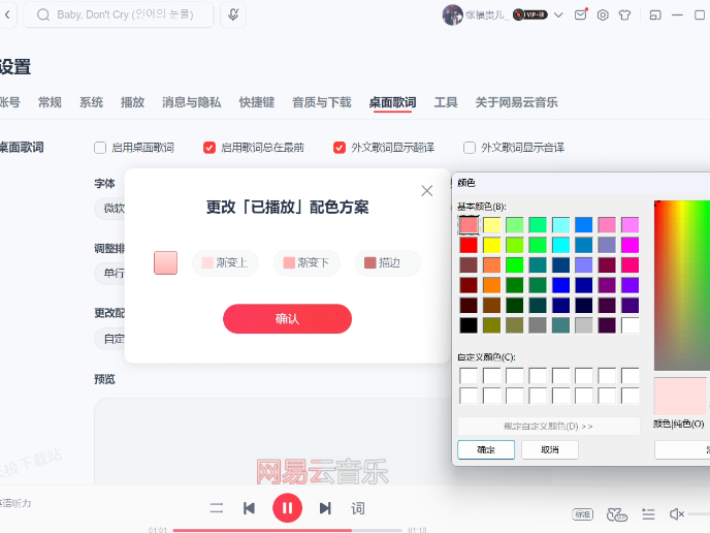
Task: Unmute the volume speaker icon
Action: pos(676,514)
